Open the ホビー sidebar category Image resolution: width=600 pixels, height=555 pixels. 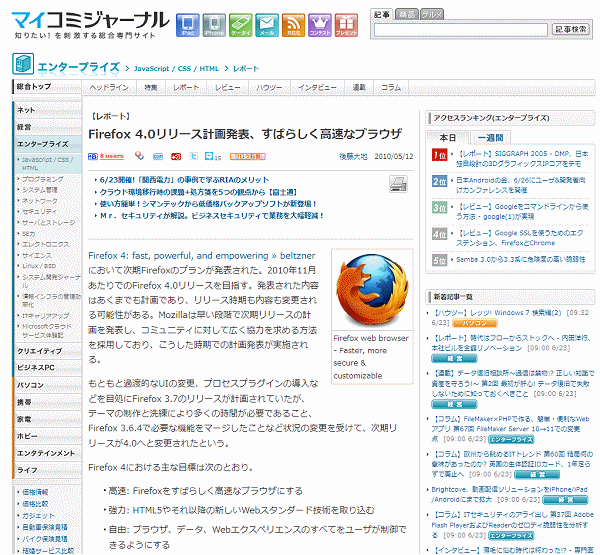coord(48,436)
